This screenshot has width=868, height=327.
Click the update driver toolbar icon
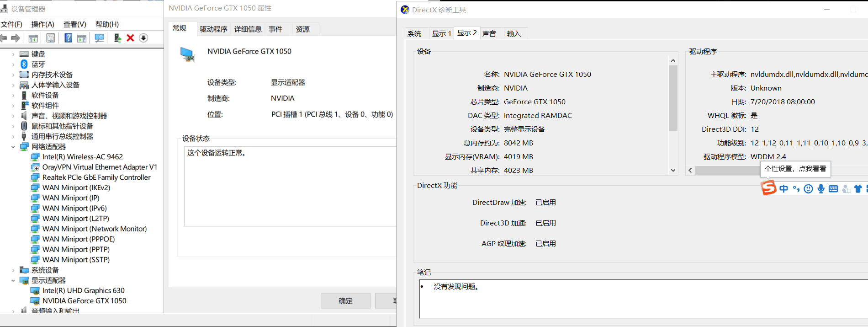point(117,38)
